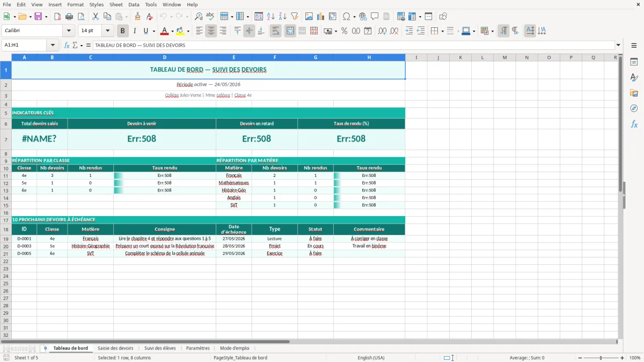Click the Formula equals button
The height and width of the screenshot is (362, 644).
(89, 46)
